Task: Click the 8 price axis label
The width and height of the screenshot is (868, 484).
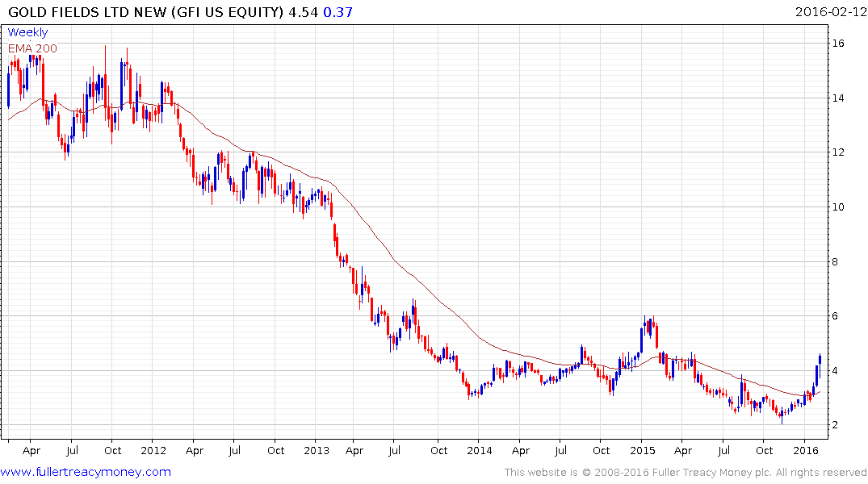Action: click(x=835, y=261)
